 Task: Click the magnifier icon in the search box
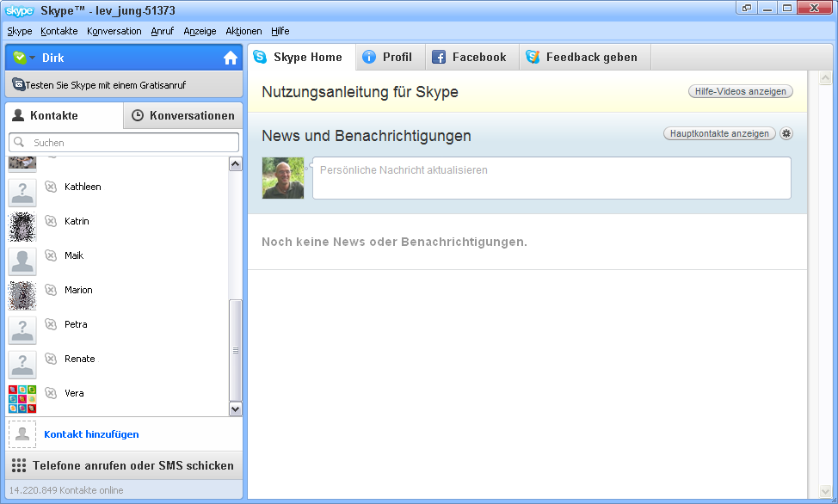(19, 142)
